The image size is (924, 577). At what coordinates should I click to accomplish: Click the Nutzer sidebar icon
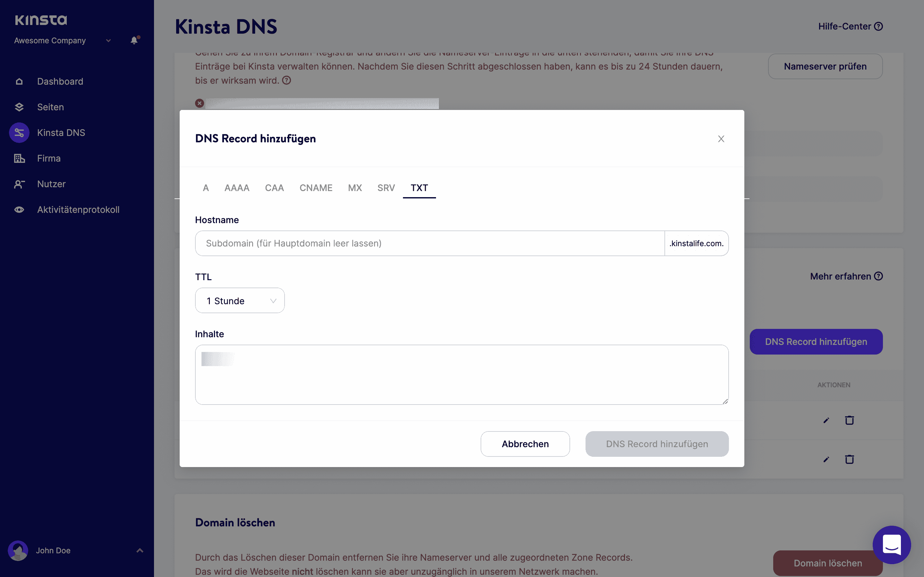tap(20, 184)
